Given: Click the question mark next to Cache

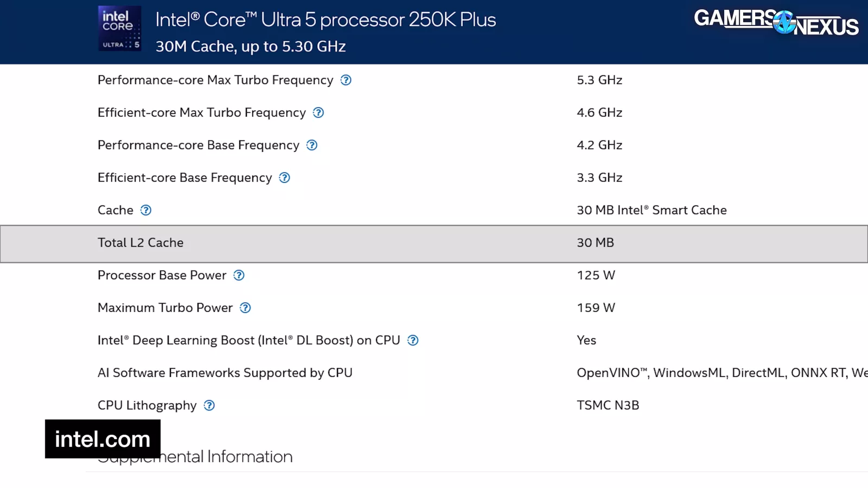Looking at the screenshot, I should pos(146,210).
